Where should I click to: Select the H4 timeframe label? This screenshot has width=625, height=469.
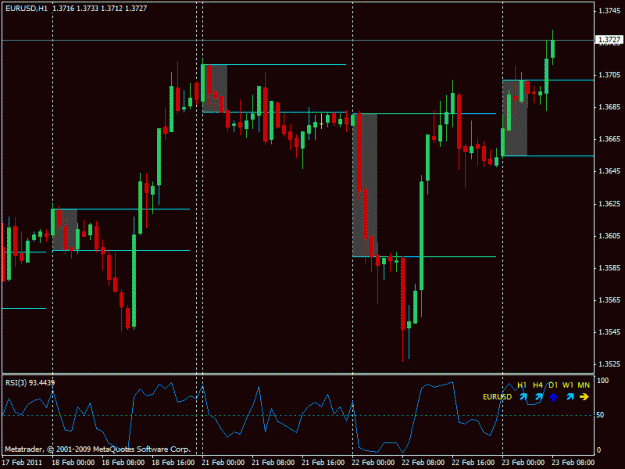pos(538,385)
